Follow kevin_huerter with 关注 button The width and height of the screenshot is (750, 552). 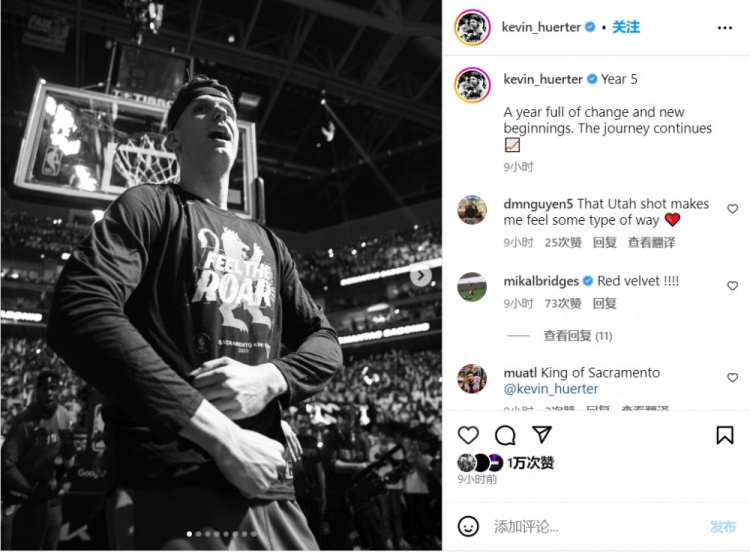point(626,27)
